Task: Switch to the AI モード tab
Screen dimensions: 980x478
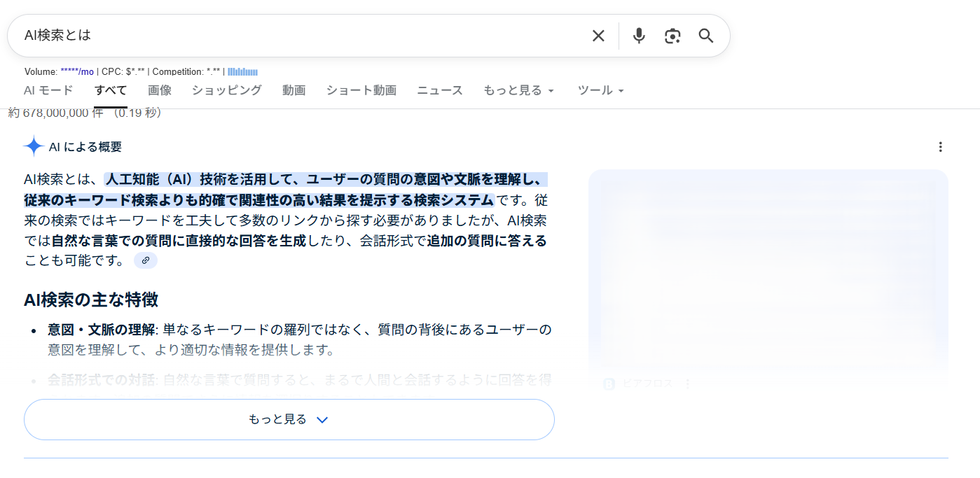Action: (48, 90)
